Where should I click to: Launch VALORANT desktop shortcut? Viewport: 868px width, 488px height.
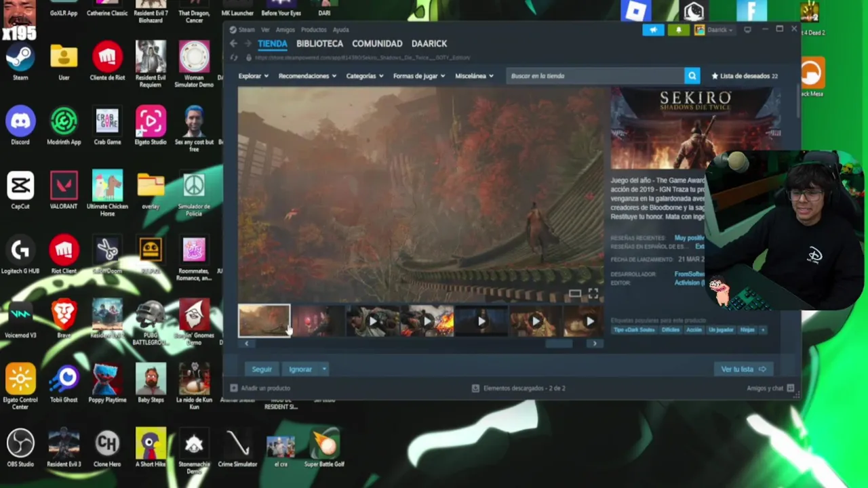point(64,190)
